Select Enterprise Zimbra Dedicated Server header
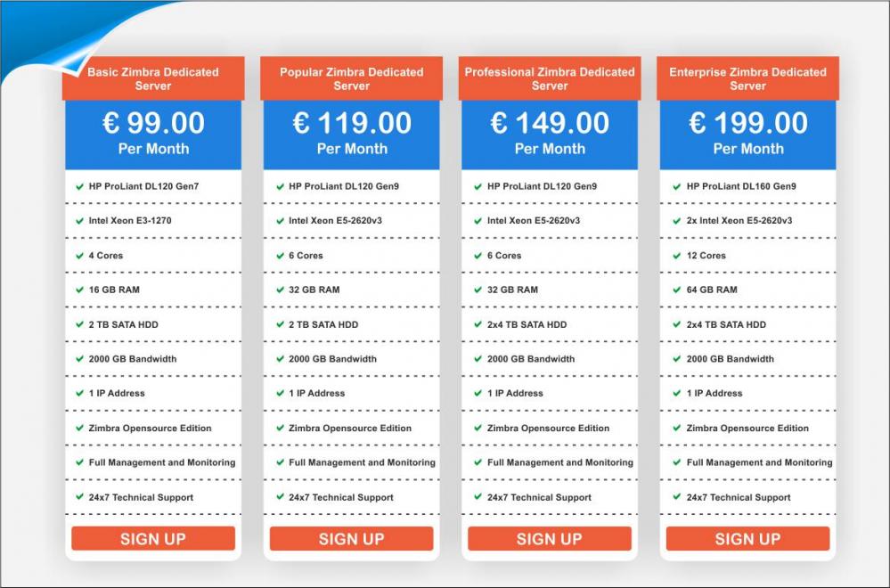 click(747, 78)
